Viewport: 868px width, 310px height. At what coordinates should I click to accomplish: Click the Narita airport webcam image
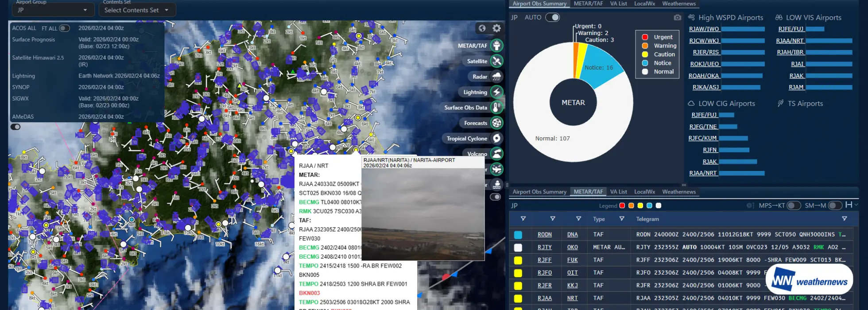pos(423,214)
